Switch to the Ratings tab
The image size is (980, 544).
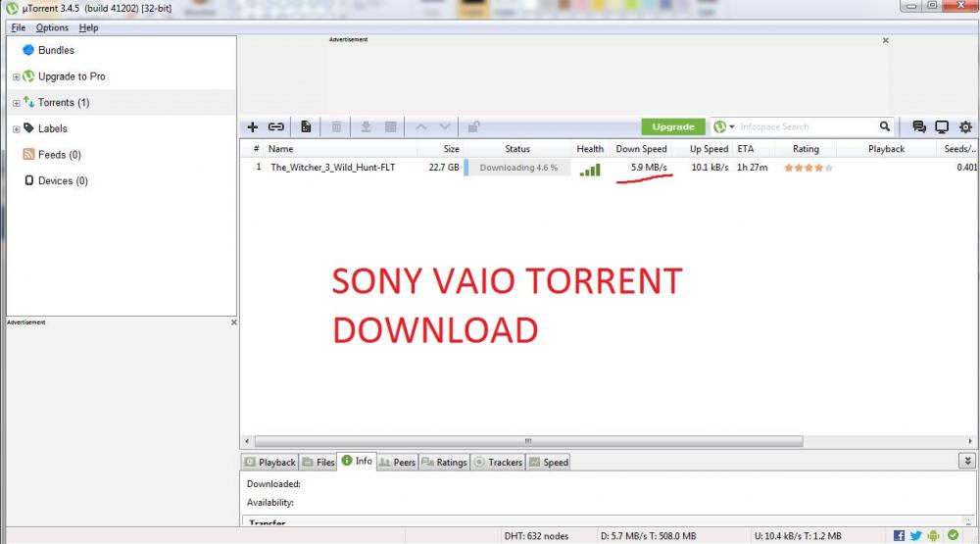(x=444, y=462)
